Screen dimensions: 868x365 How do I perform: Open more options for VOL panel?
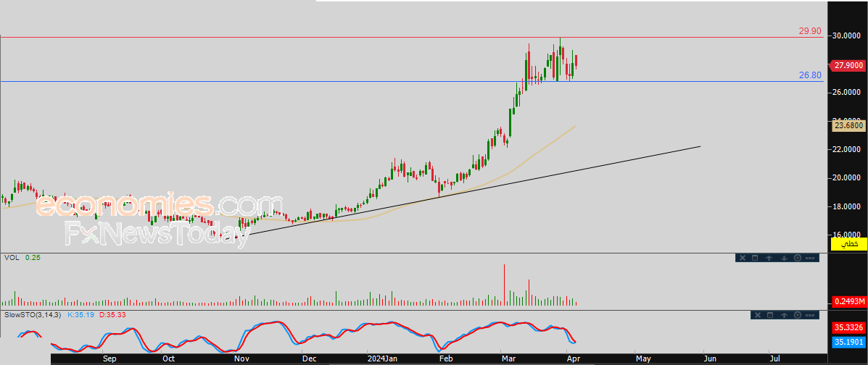coord(811,258)
